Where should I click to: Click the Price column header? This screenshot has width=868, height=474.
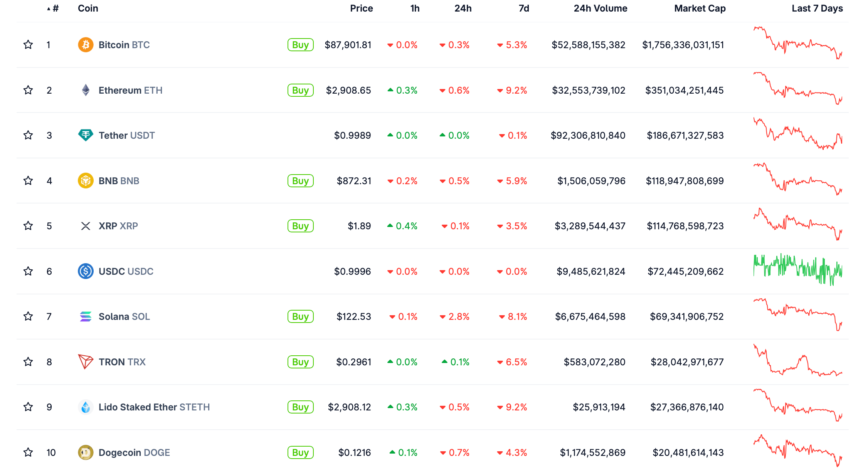[361, 8]
